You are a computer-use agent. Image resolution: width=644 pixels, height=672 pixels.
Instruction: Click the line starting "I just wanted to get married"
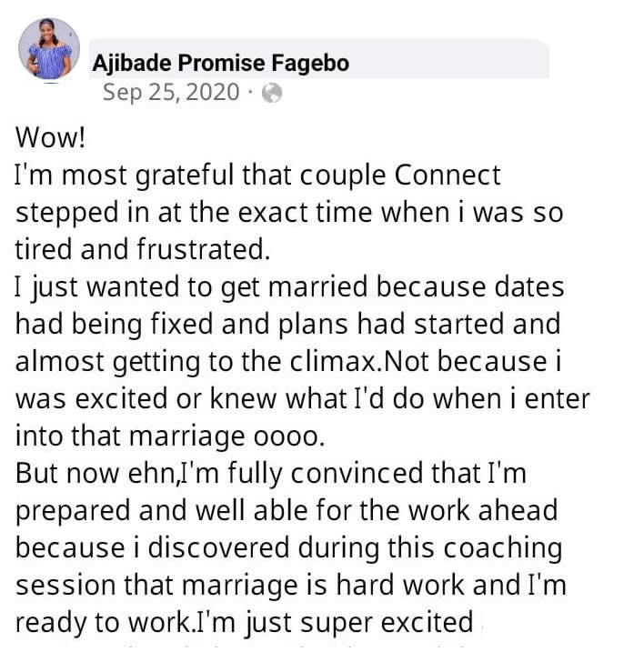click(x=289, y=287)
